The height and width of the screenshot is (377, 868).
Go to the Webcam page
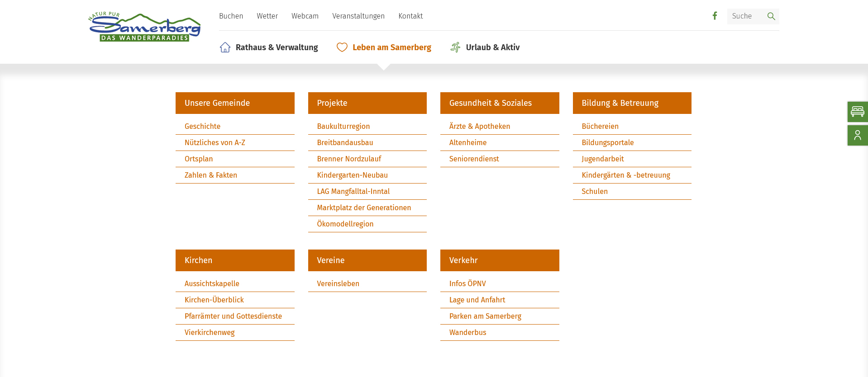[x=305, y=16]
